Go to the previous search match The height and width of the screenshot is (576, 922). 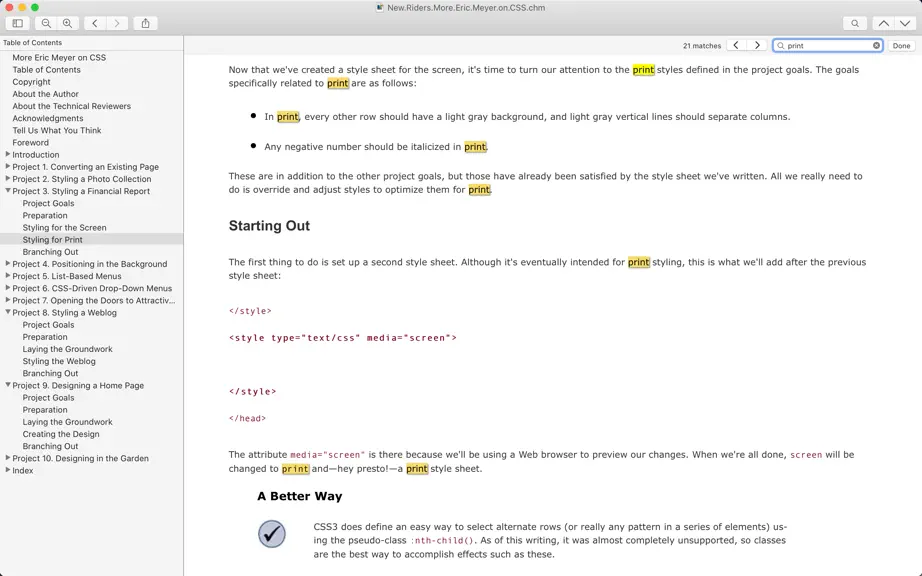[736, 45]
